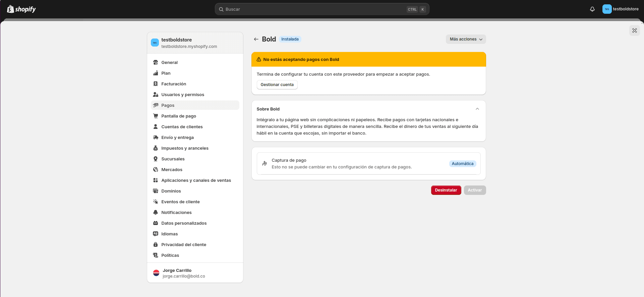
Task: Open Impuestos y aranceles
Action: pos(195,148)
